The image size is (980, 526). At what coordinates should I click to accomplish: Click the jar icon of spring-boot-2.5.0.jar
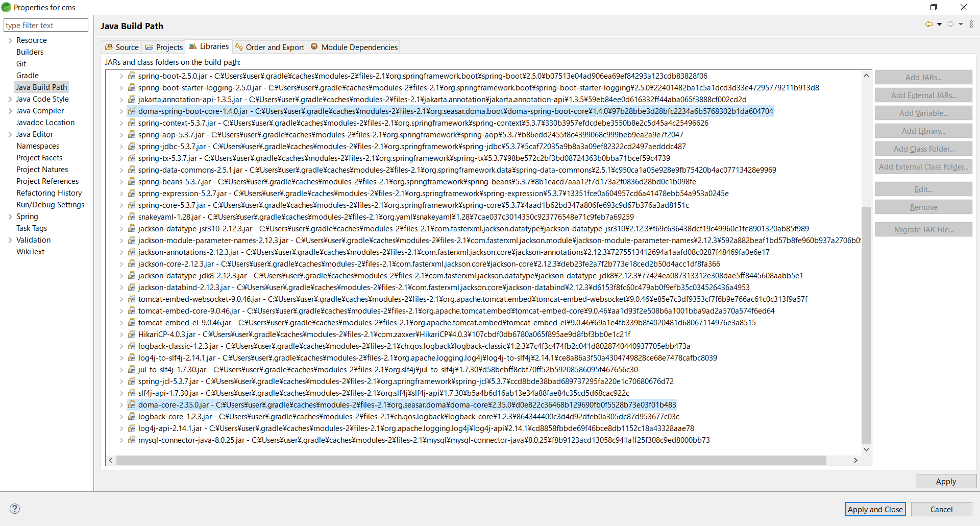point(132,76)
